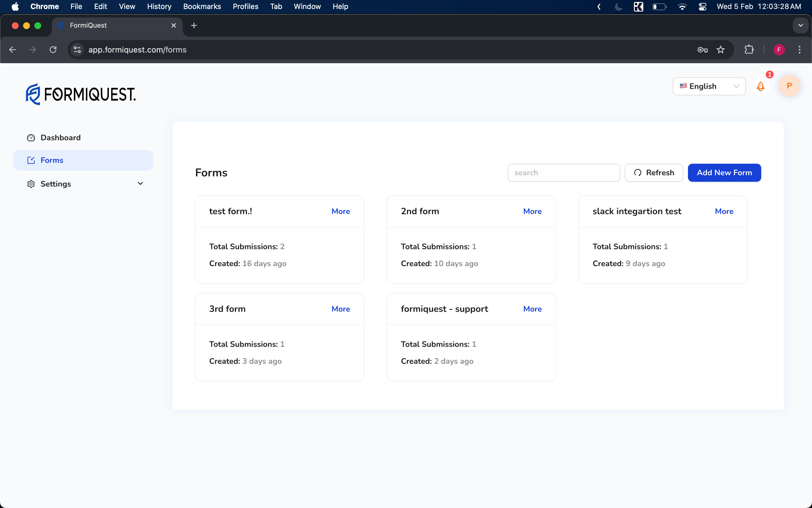This screenshot has height=508, width=812.
Task: Click 'Created: 9 days ago' text
Action: pyautogui.click(x=628, y=263)
